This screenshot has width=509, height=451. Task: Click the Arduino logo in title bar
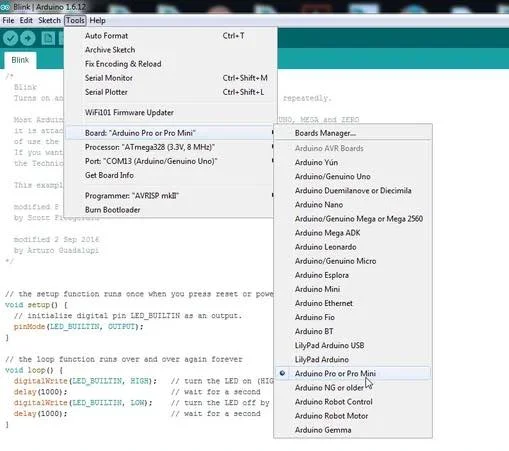tap(5, 7)
